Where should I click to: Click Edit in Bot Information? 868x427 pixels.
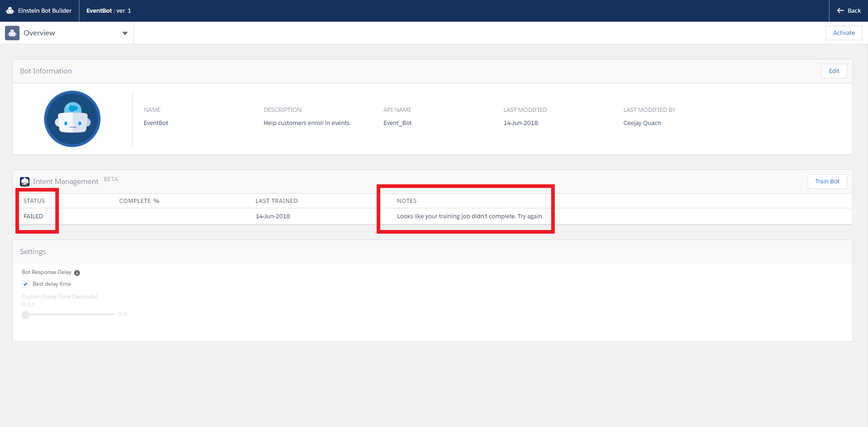pos(834,71)
